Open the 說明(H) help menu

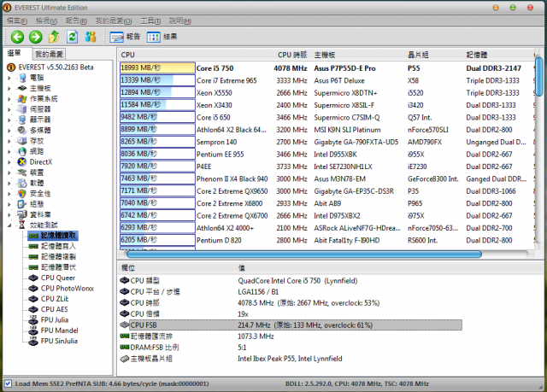(x=180, y=20)
